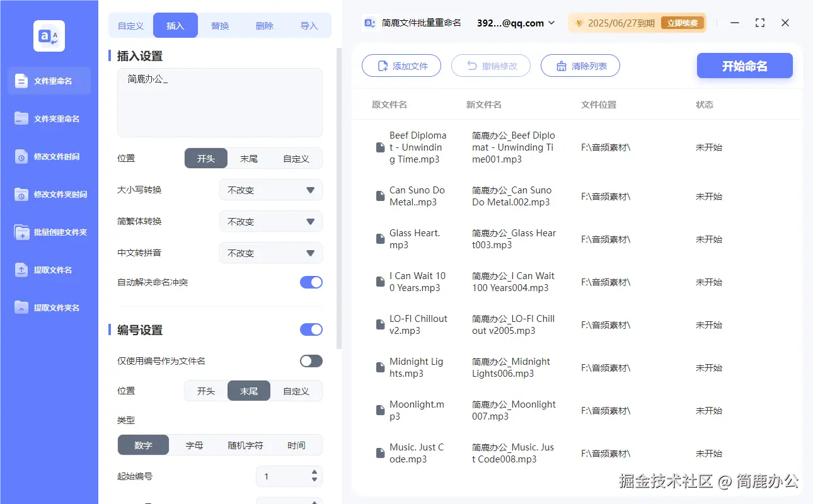
Task: Click the app logo at top left
Action: point(49,36)
